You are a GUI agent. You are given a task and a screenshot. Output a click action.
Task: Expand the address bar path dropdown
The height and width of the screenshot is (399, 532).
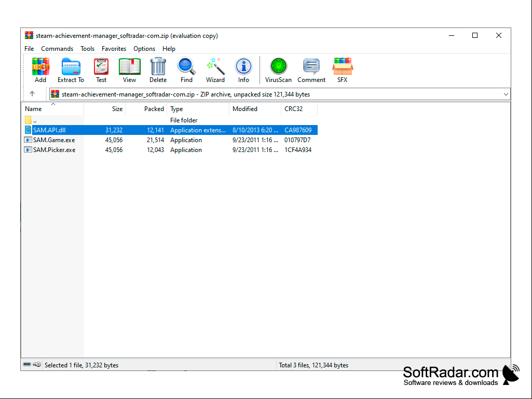click(x=506, y=94)
